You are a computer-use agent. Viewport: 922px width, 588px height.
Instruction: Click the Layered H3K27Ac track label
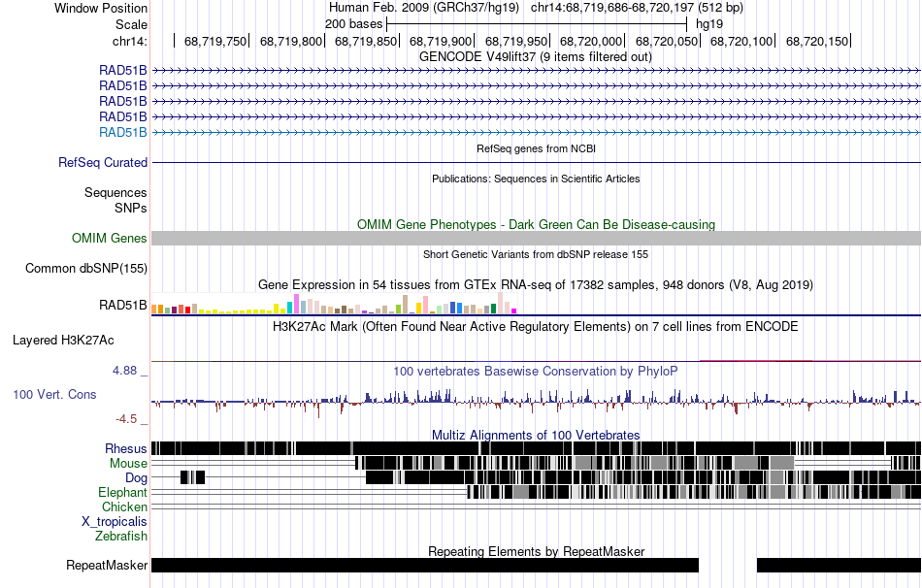pos(63,341)
